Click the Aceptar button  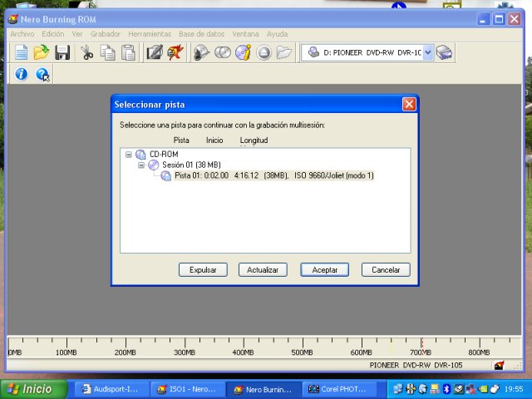click(x=325, y=269)
